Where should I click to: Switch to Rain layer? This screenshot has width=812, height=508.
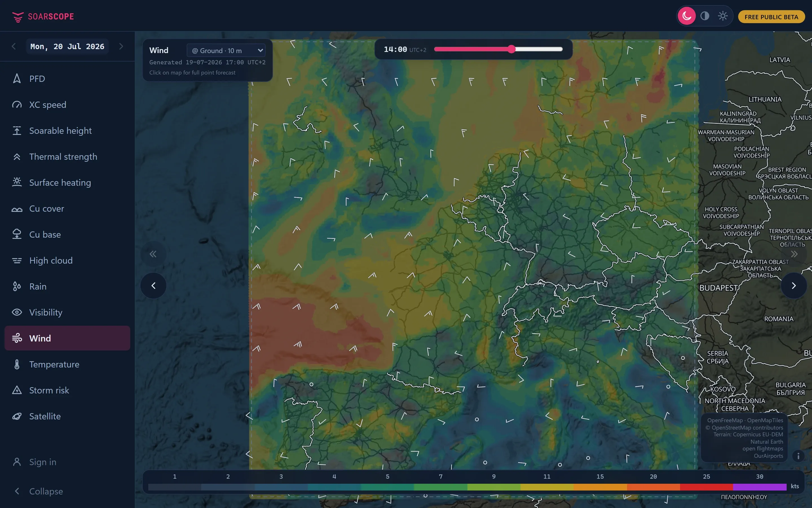67,286
